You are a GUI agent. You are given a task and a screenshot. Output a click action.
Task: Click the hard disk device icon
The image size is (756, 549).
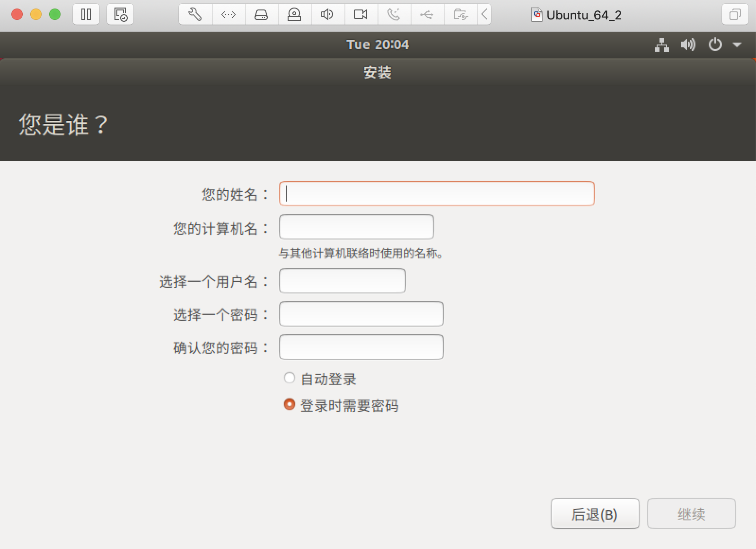coord(262,14)
